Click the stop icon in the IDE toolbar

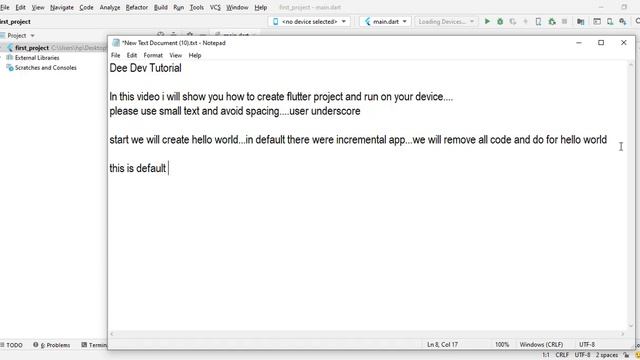point(564,21)
